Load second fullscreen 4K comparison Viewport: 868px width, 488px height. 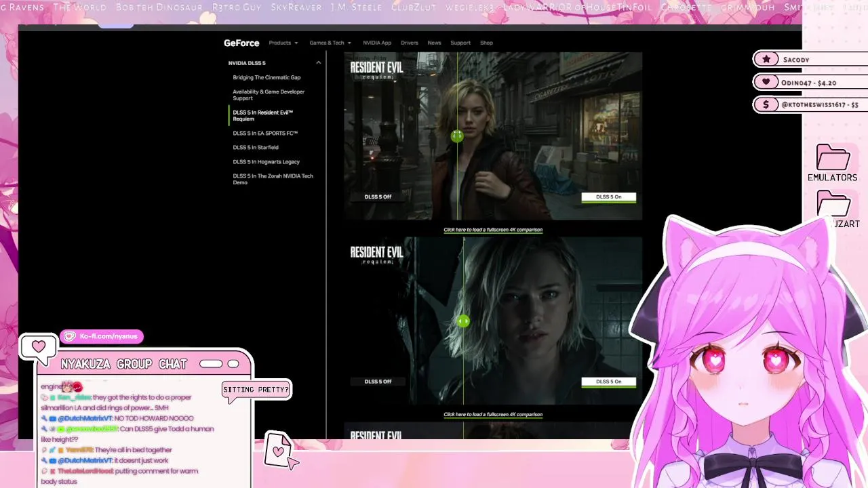493,414
